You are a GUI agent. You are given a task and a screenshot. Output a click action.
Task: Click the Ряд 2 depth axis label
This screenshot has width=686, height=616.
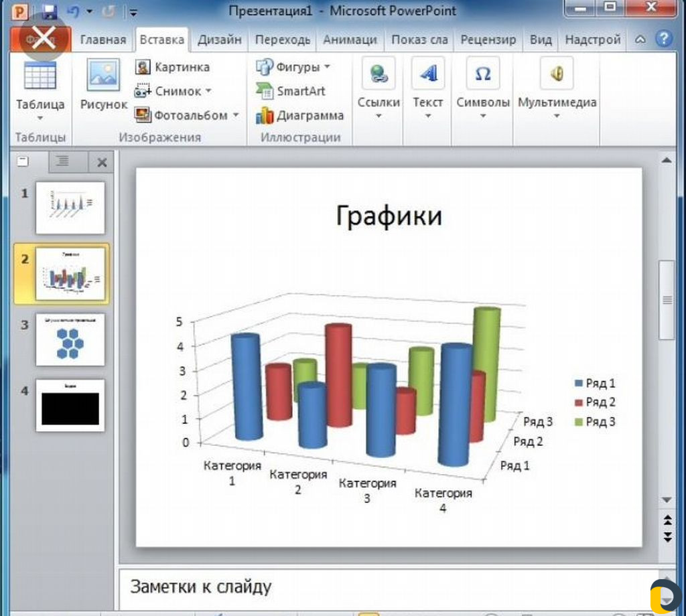(528, 441)
